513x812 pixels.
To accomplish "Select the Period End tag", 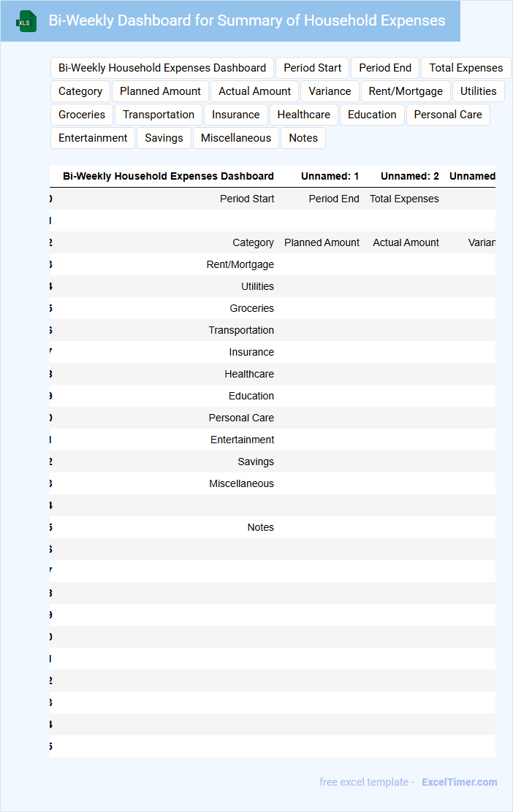I will (385, 68).
